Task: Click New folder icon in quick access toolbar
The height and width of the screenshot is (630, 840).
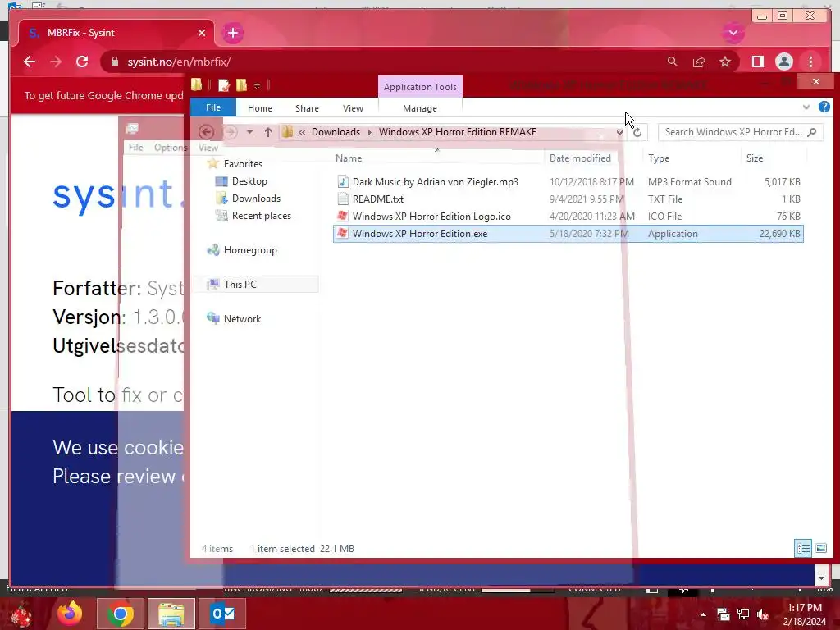Action: (x=242, y=84)
